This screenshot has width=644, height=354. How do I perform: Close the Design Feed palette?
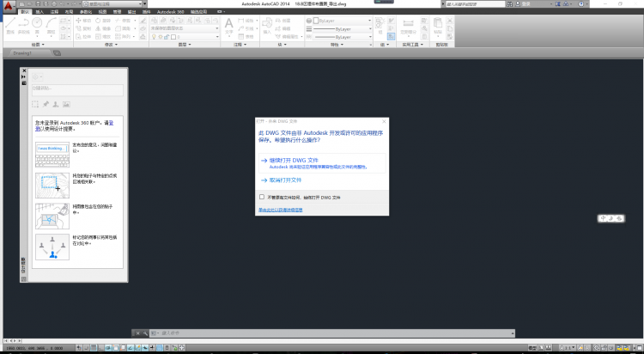(x=24, y=70)
